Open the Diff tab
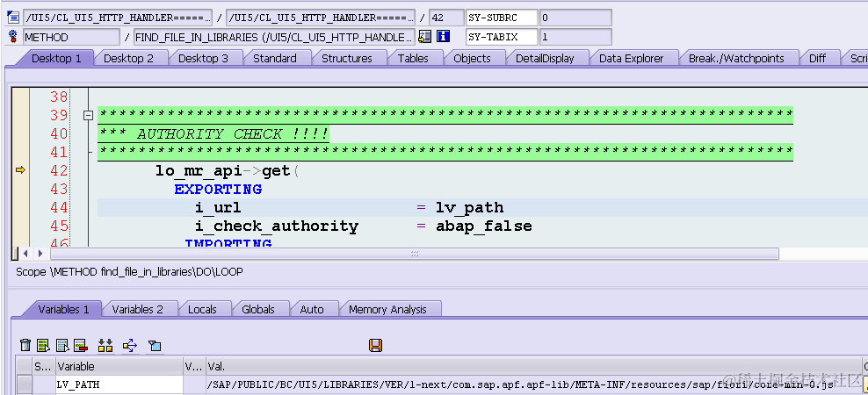 point(817,58)
